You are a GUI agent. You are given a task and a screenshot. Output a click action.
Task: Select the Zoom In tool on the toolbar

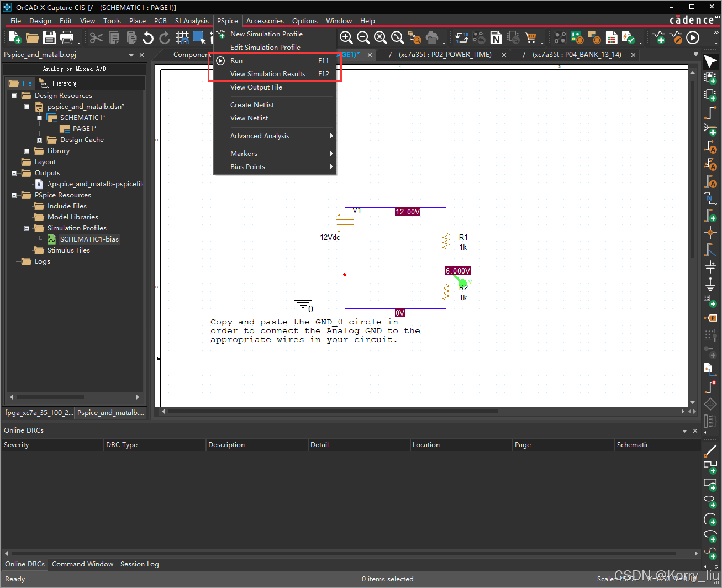coord(346,38)
